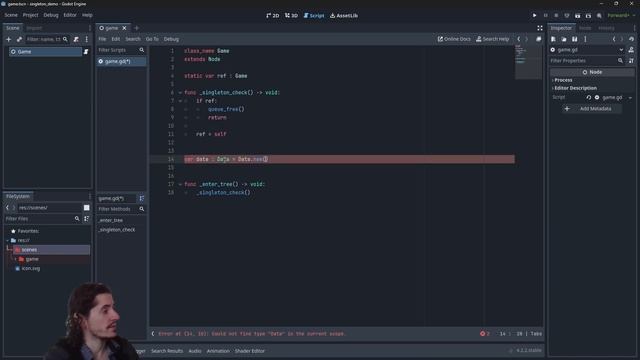The width and height of the screenshot is (640, 360).
Task: Open the Scene menu
Action: 11,15
